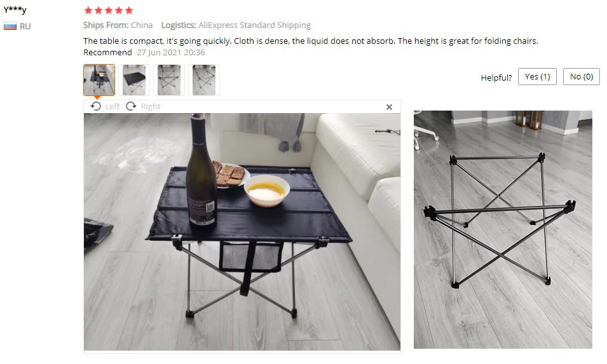The height and width of the screenshot is (364, 607).
Task: Click the review date 27 Jun 2021
Action: pyautogui.click(x=171, y=52)
